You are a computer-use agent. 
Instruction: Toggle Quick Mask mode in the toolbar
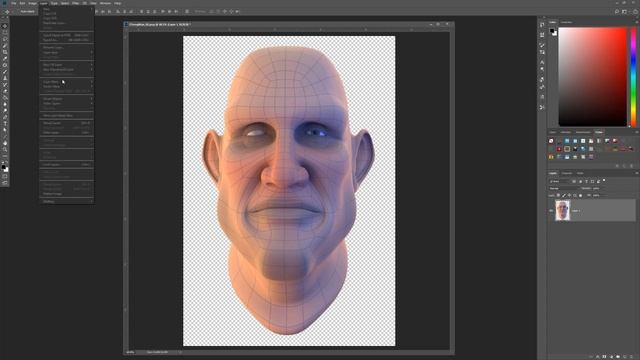pyautogui.click(x=5, y=176)
